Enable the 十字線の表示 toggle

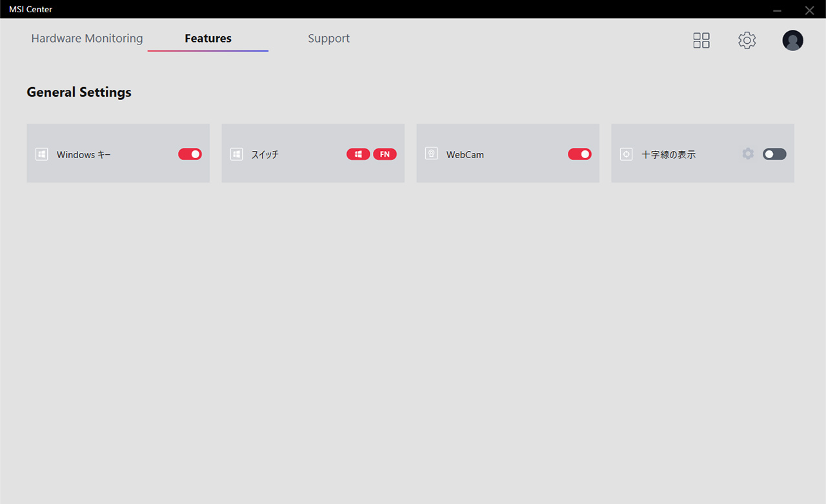click(x=774, y=154)
